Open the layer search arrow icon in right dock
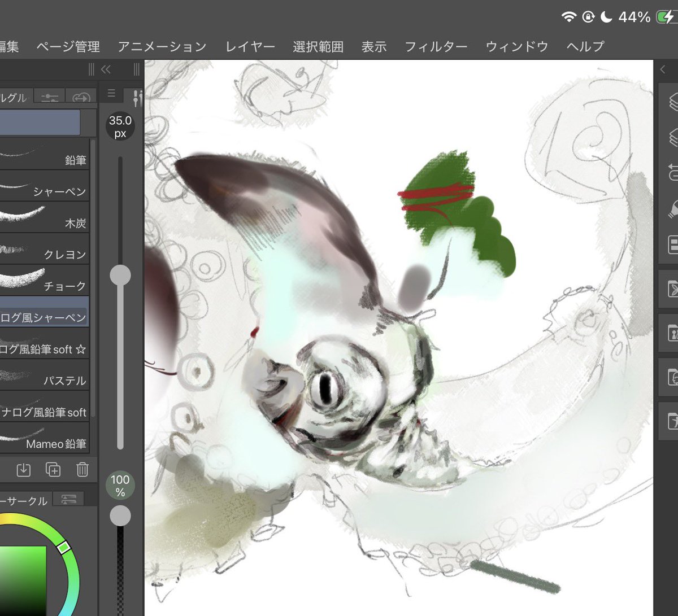 672,172
